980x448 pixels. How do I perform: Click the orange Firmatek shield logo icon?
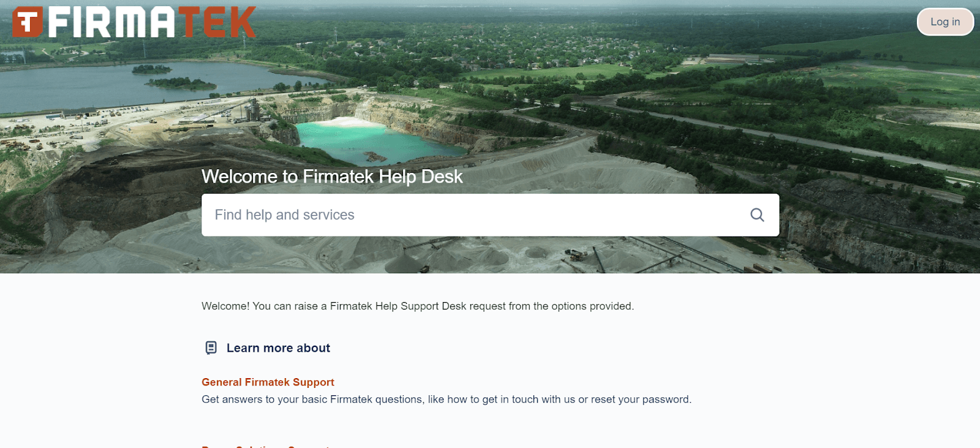[28, 22]
